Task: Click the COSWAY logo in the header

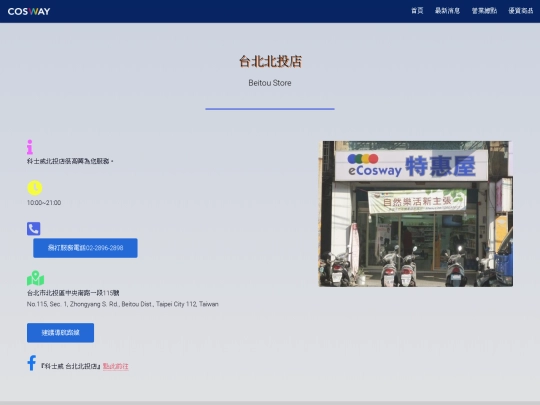Action: pyautogui.click(x=29, y=11)
